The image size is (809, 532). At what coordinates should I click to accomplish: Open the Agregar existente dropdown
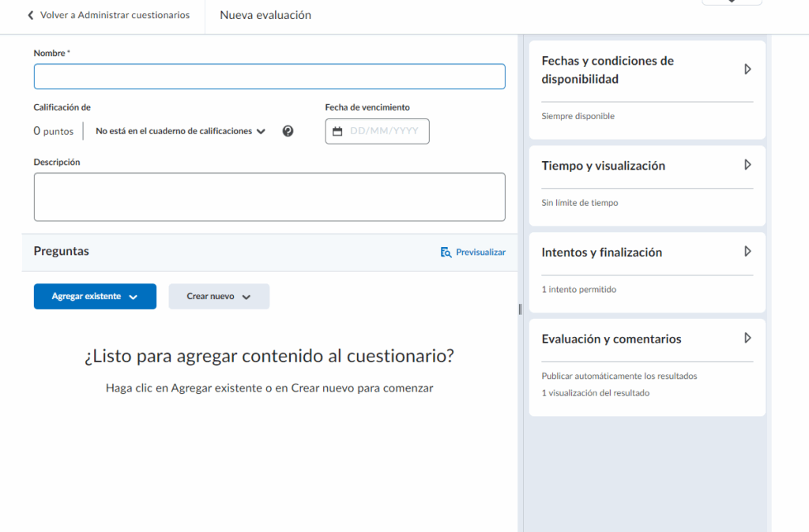tap(95, 297)
